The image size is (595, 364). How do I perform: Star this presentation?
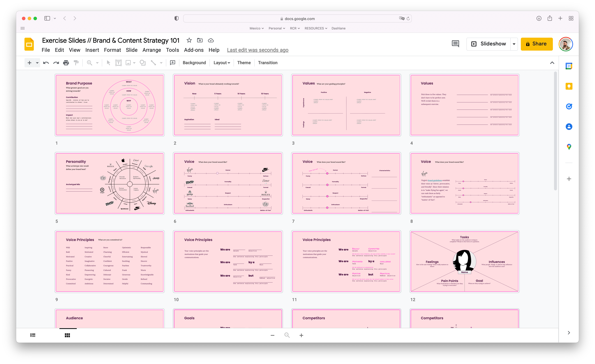coord(189,40)
